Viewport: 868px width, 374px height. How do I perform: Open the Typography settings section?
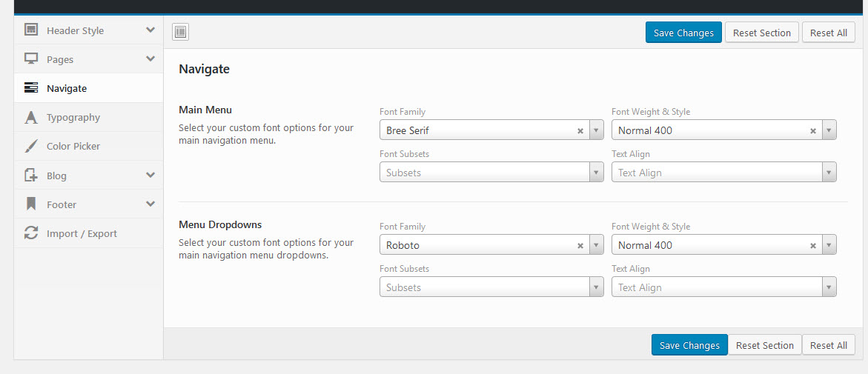click(88, 117)
